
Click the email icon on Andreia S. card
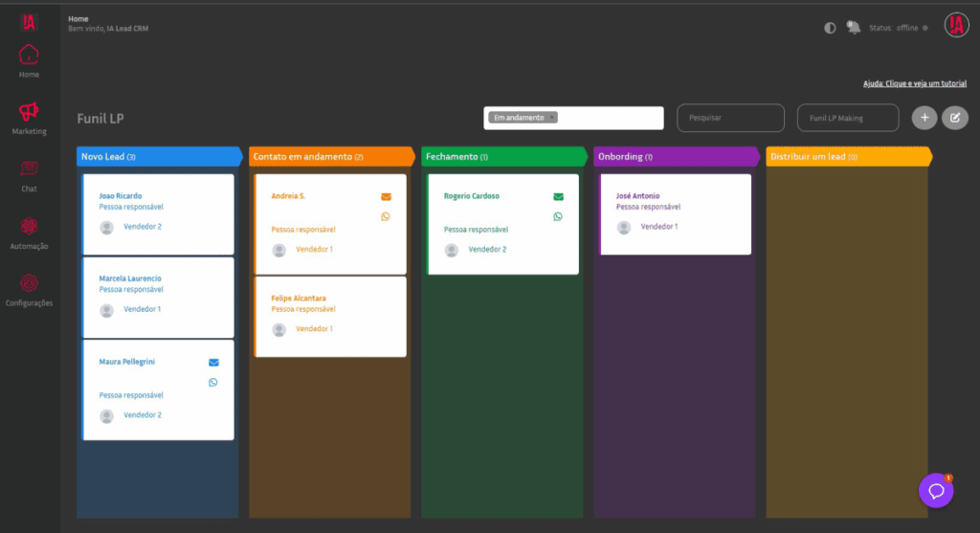coord(386,196)
